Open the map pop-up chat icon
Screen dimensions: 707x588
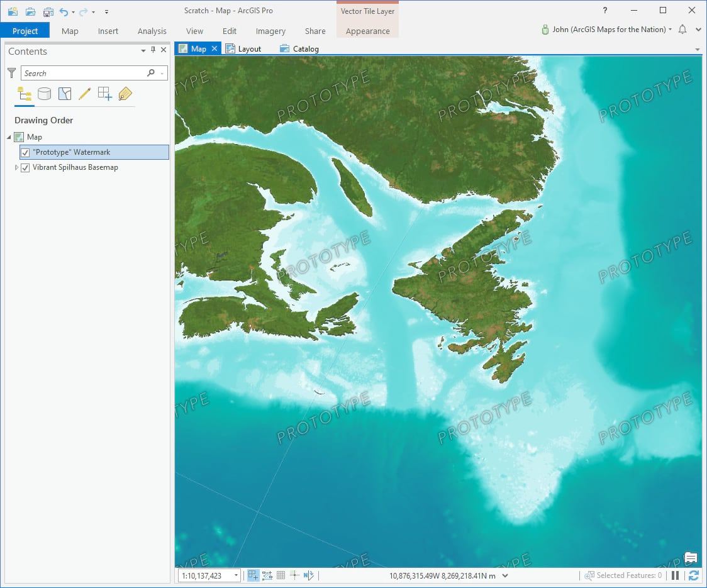(690, 558)
